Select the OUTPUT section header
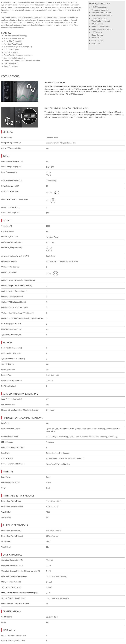 coord(7,220)
